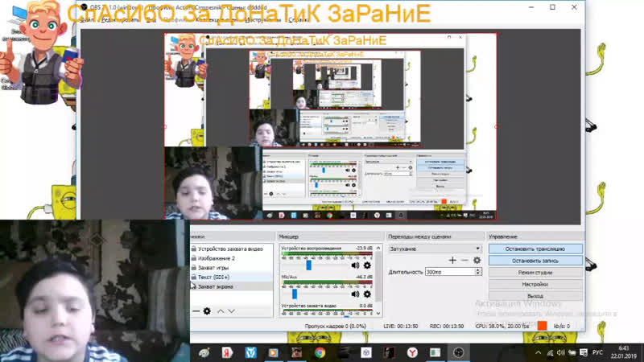Open source properties gear below sources list

(207, 311)
